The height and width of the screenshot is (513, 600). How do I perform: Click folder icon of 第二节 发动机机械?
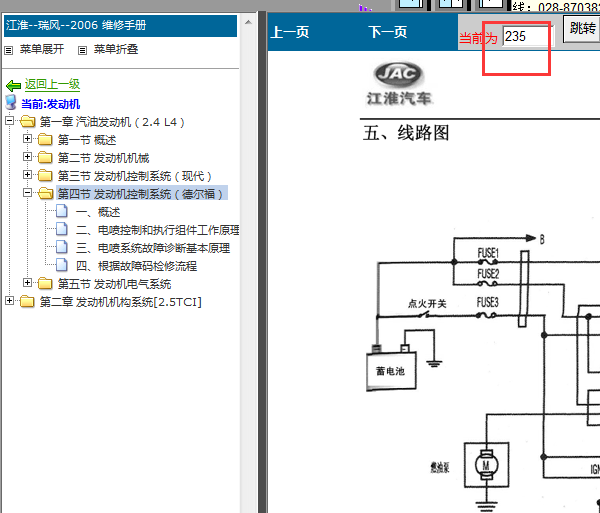pos(45,158)
